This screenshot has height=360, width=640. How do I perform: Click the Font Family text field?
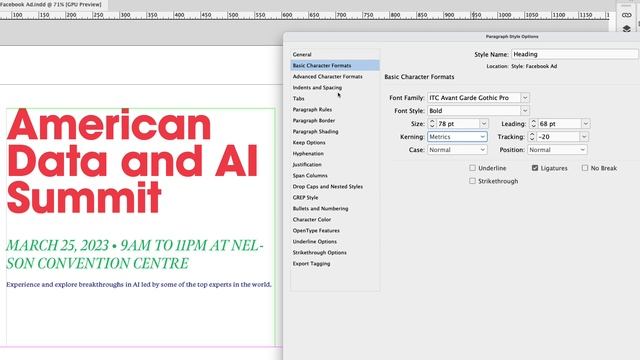click(x=473, y=98)
